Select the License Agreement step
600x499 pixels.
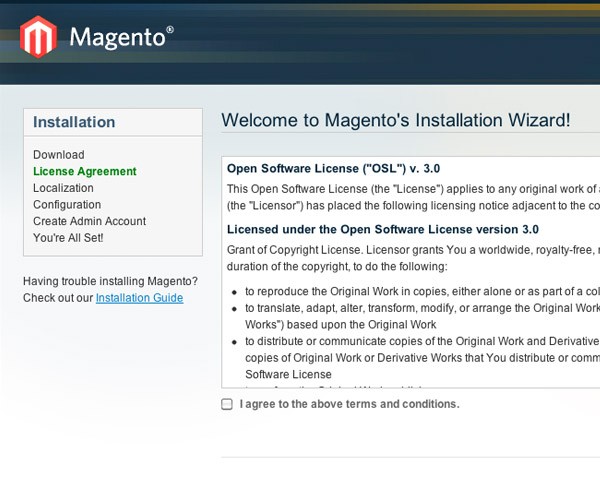click(x=85, y=171)
